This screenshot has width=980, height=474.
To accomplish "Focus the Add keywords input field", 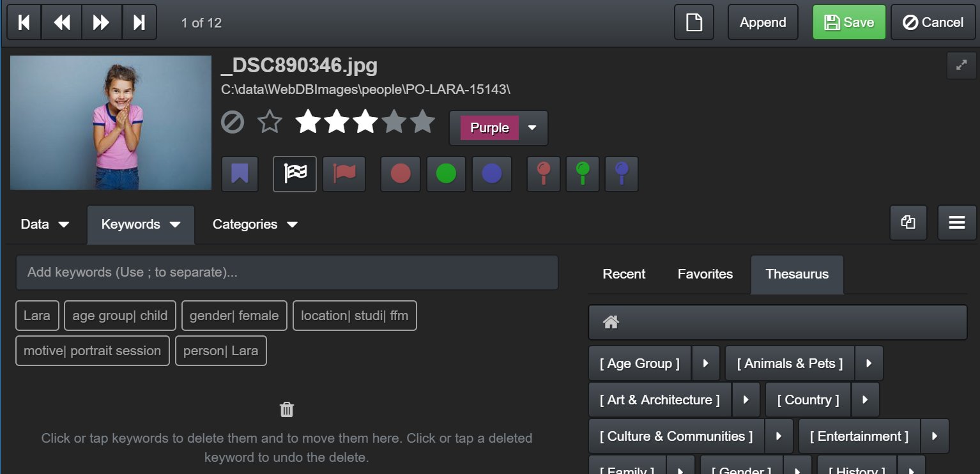I will click(x=287, y=273).
